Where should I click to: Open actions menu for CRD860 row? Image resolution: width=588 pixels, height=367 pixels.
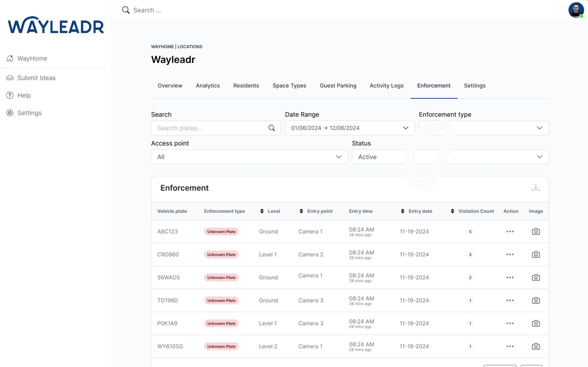pos(510,254)
